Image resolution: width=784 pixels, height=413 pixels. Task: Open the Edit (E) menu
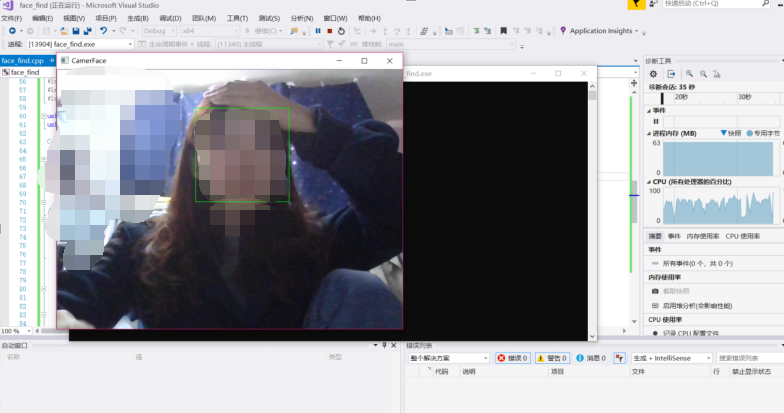pyautogui.click(x=42, y=18)
